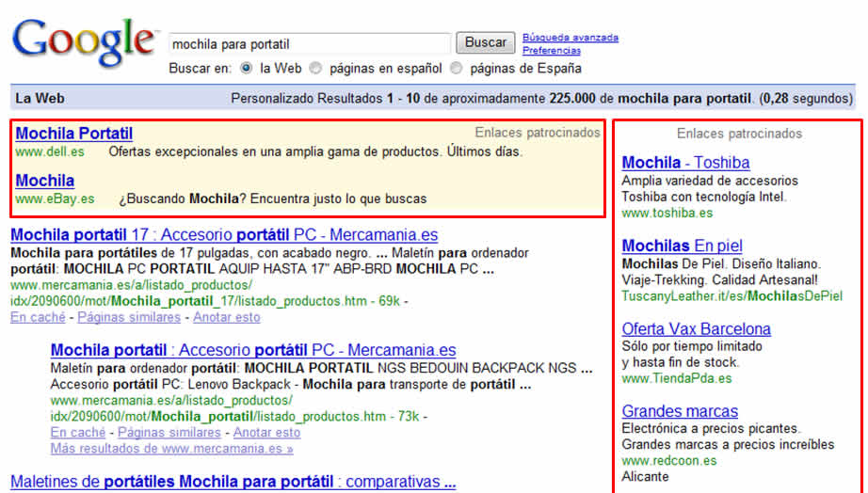Click the www.toshiba.es URL text

pos(667,213)
